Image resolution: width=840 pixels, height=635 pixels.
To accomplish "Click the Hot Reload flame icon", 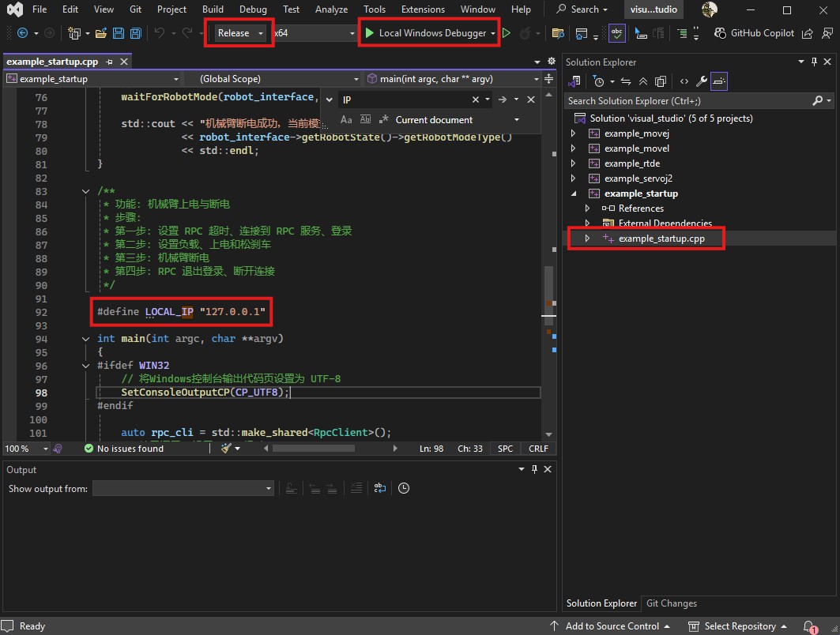I will (x=525, y=33).
